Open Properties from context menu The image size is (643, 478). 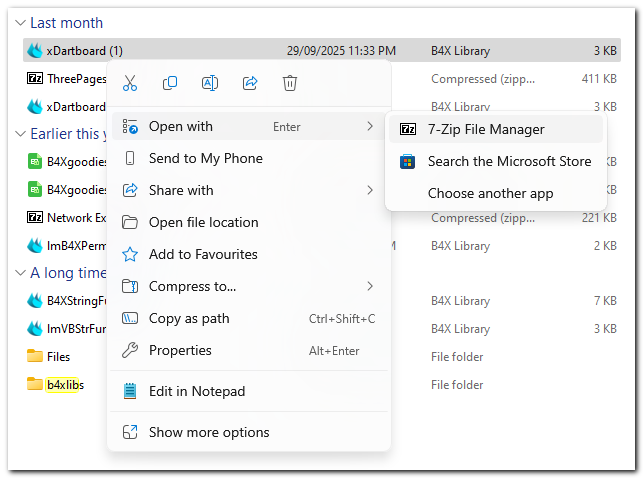coord(180,350)
